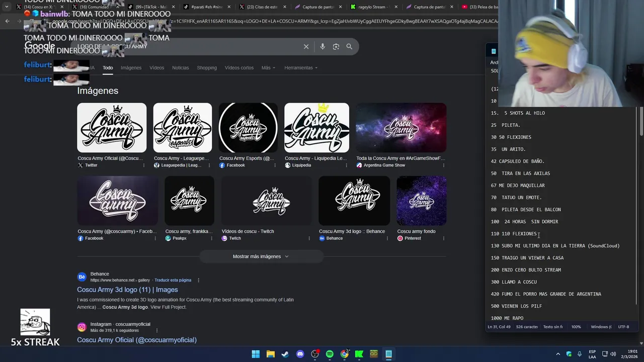This screenshot has width=644, height=362.
Task: Open Discord from the taskbar
Action: tap(300, 354)
